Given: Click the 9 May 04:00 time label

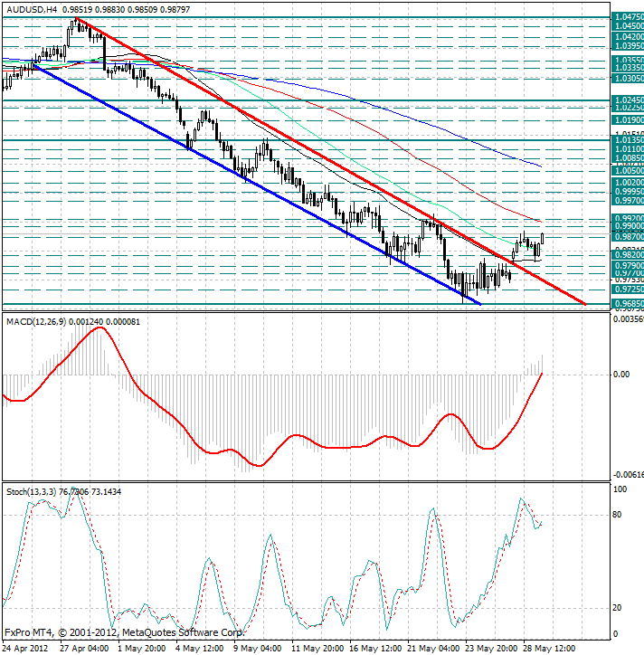Looking at the screenshot, I should 257,649.
